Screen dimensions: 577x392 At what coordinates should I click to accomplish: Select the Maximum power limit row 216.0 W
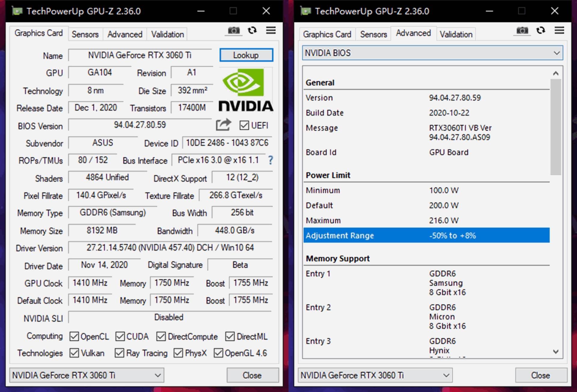[x=426, y=220]
